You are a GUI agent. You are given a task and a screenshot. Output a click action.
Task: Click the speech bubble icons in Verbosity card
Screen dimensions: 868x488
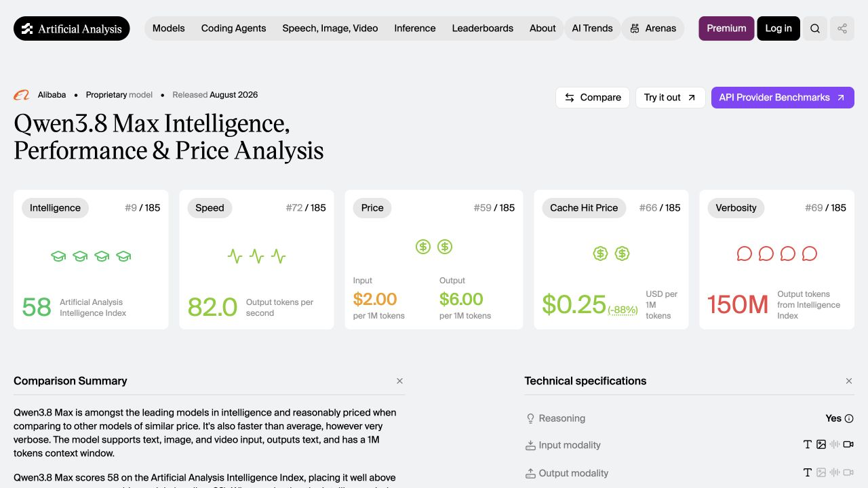click(x=777, y=253)
